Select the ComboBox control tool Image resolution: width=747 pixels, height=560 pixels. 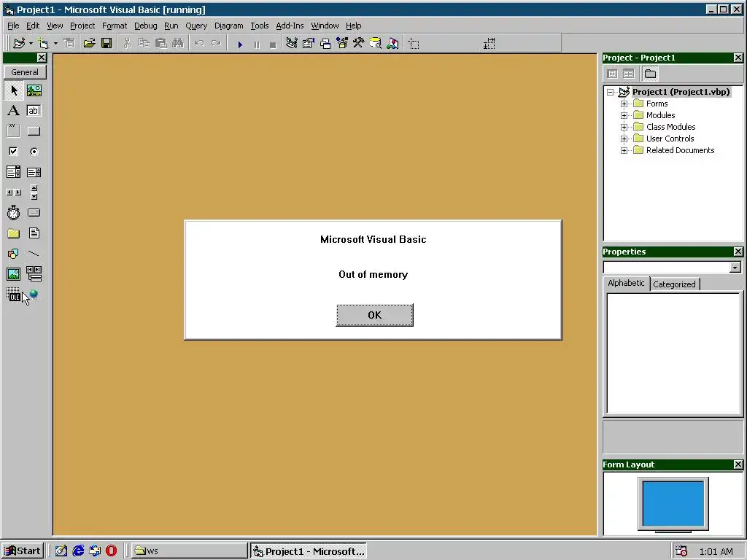tap(14, 172)
